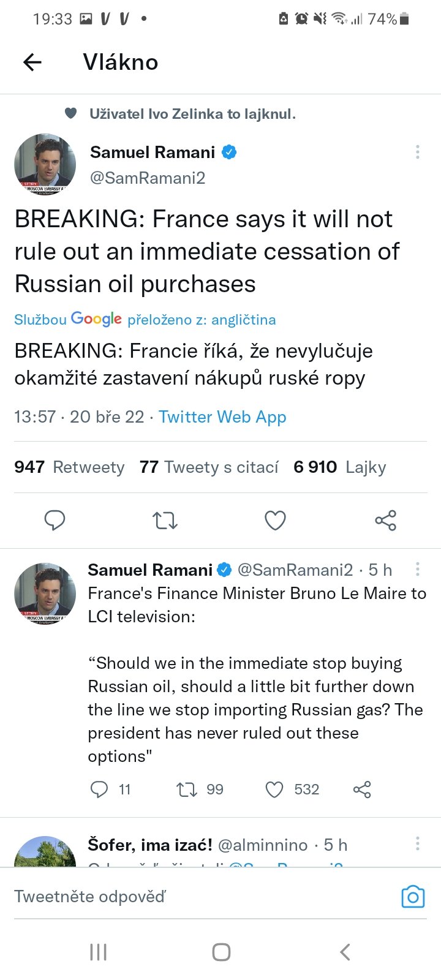The height and width of the screenshot is (980, 441).
Task: Open options menu on alminnino's reply
Action: (x=417, y=844)
